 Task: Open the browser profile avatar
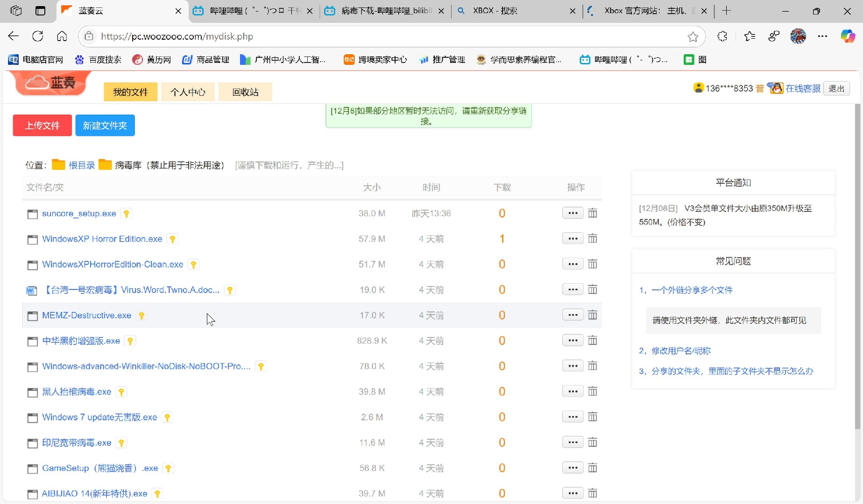(x=798, y=36)
